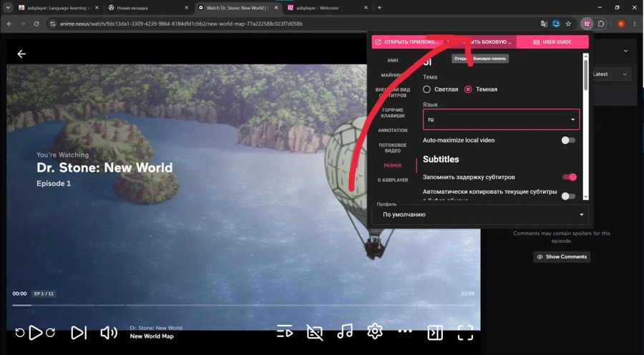The height and width of the screenshot is (355, 644).
Task: Close the Watch Dr. Stone browser tab
Action: [x=276, y=7]
